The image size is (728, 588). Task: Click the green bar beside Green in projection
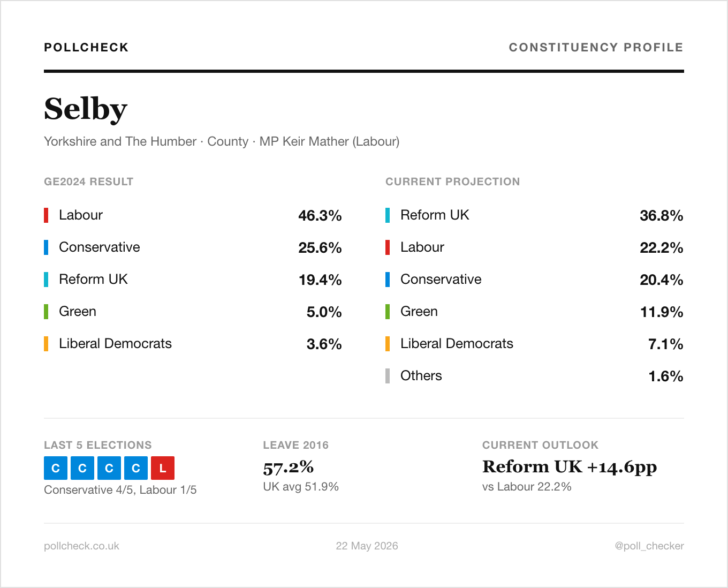pyautogui.click(x=388, y=312)
